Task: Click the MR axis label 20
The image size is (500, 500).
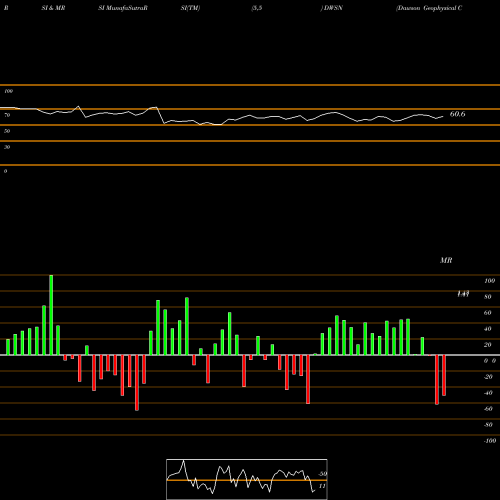Action: point(488,345)
